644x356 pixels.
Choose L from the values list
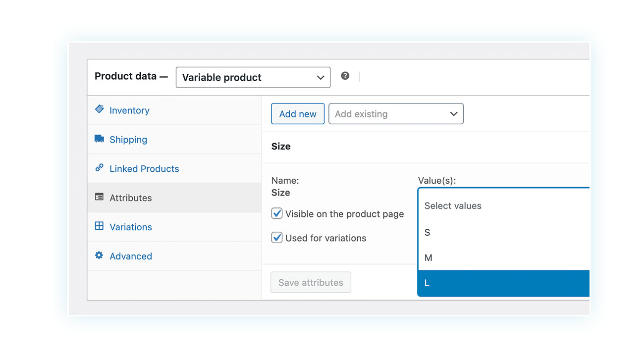[x=504, y=283]
